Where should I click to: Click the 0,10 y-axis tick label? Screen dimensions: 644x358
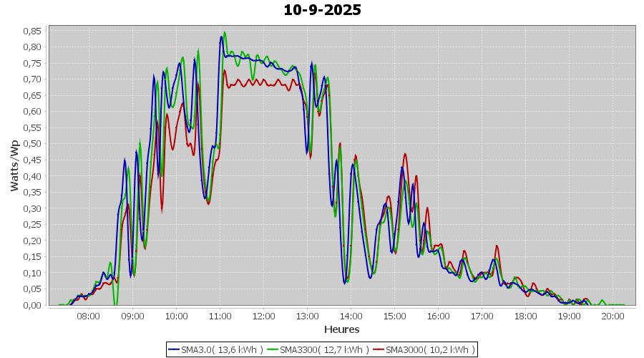click(32, 273)
